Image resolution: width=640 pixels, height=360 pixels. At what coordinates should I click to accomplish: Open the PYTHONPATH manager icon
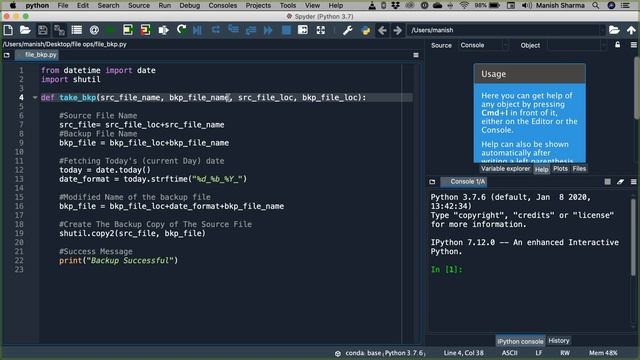pos(365,30)
